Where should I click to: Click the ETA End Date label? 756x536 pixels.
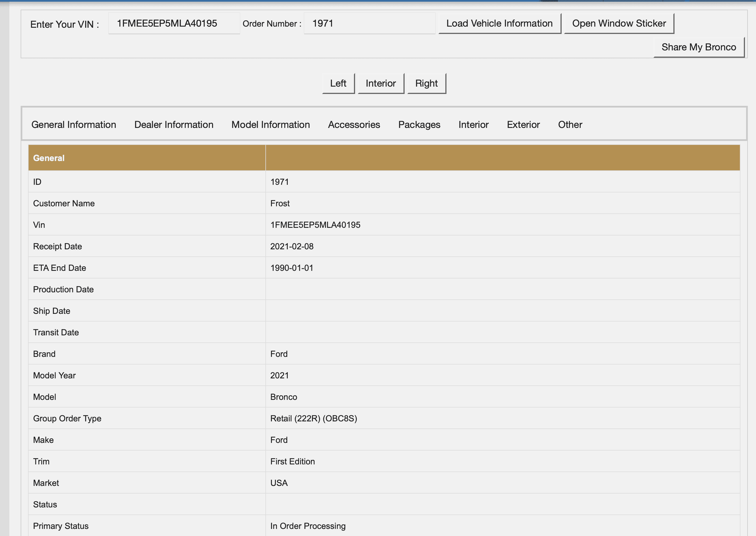(x=59, y=268)
